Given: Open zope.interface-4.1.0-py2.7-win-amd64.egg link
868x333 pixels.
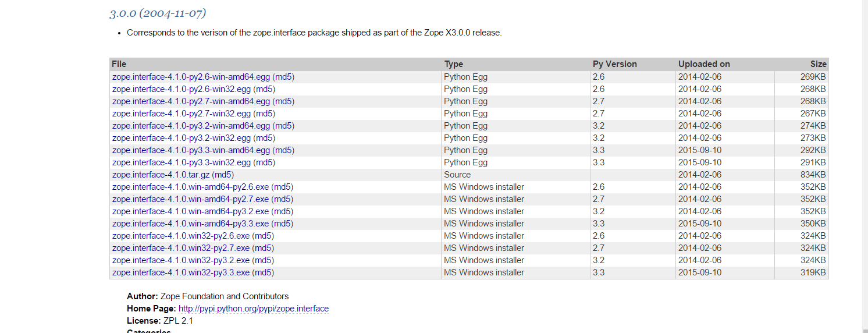Looking at the screenshot, I should (x=191, y=101).
